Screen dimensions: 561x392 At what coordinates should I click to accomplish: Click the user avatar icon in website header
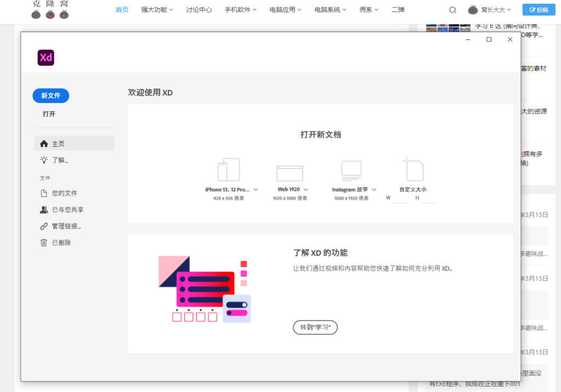click(x=473, y=10)
